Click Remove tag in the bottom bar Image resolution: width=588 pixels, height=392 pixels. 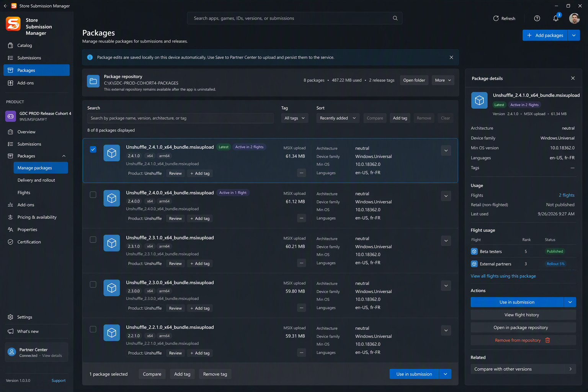[x=215, y=374]
